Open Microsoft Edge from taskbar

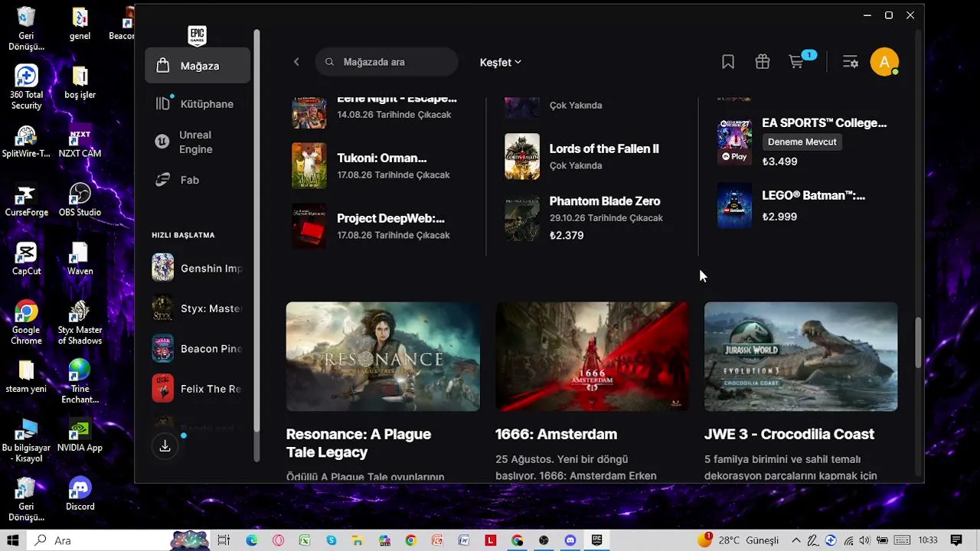[x=252, y=540]
